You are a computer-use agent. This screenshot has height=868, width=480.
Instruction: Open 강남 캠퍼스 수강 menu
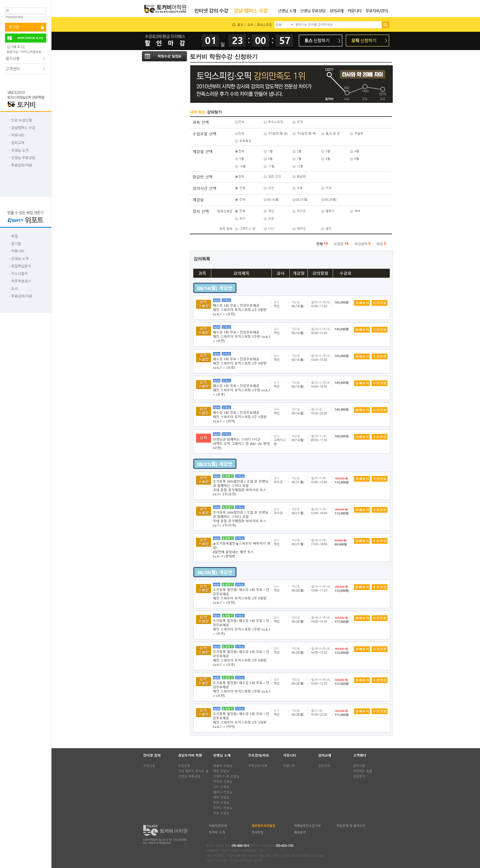[x=251, y=11]
